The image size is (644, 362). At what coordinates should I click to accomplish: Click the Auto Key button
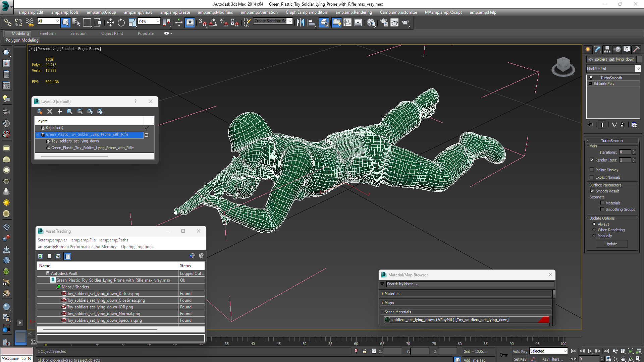tap(520, 351)
